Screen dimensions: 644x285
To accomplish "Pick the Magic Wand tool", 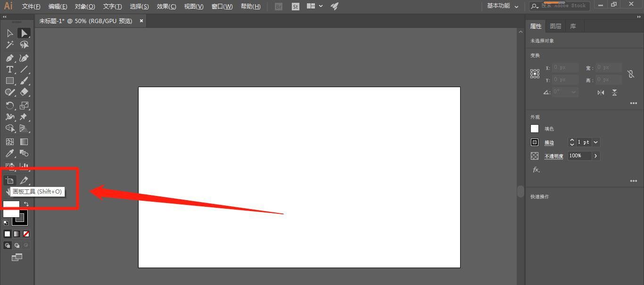I will click(x=9, y=45).
